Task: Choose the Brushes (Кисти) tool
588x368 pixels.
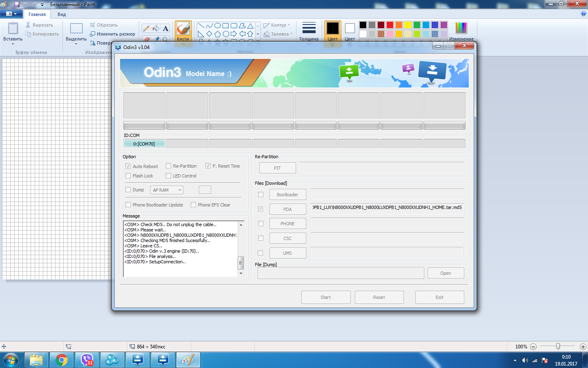Action: point(183,31)
